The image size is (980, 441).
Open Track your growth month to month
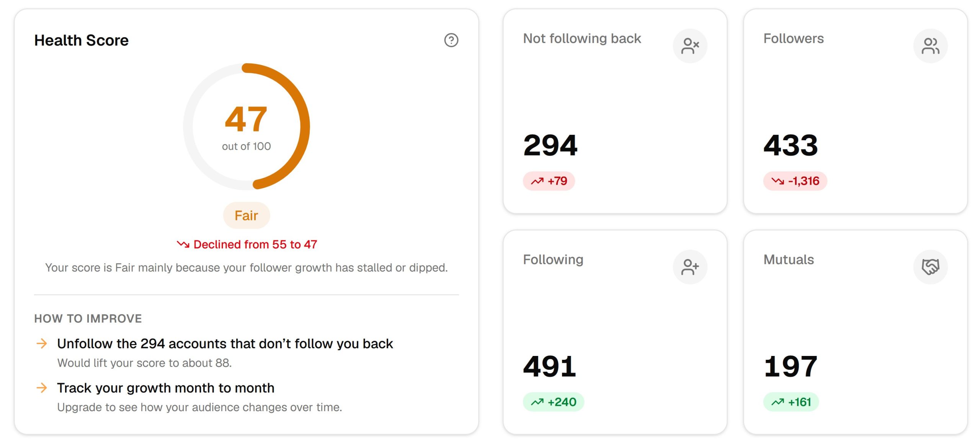tap(166, 388)
